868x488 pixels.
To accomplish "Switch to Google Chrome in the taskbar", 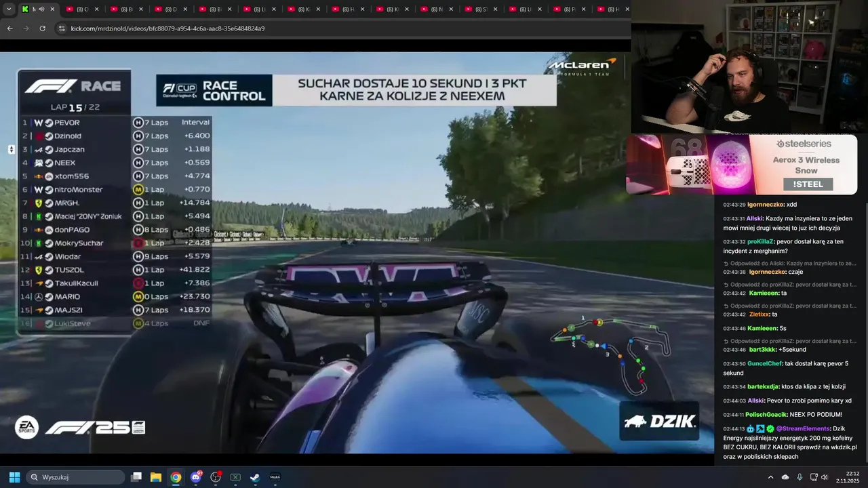I will tap(176, 477).
